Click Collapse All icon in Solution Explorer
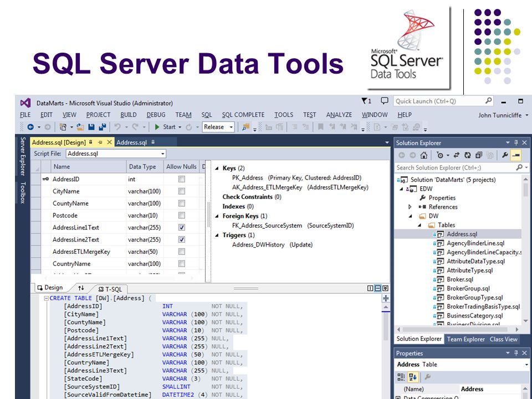Image resolution: width=532 pixels, height=399 pixels. tap(479, 155)
